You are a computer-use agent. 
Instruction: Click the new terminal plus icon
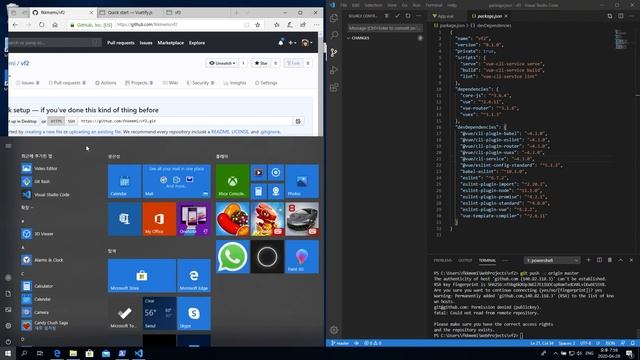pyautogui.click(x=588, y=260)
